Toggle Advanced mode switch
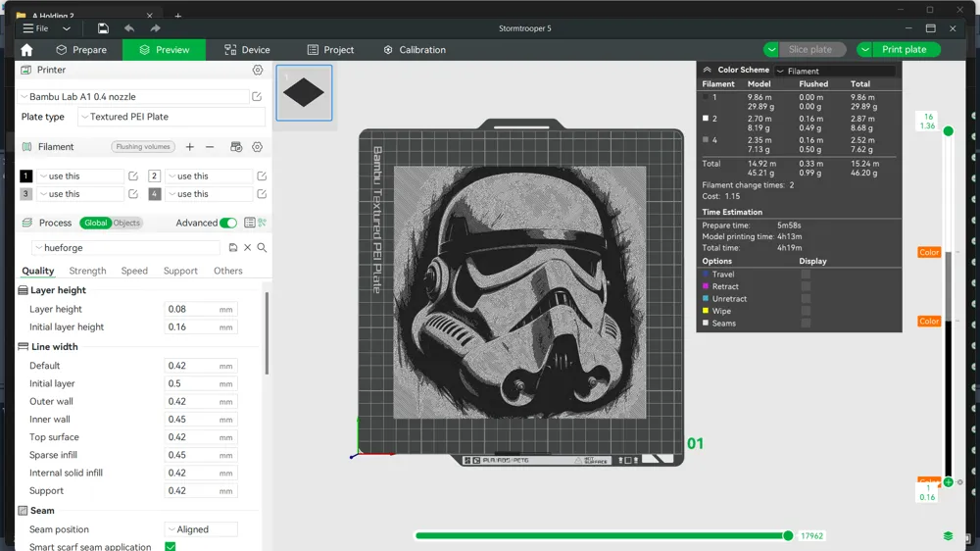 (x=228, y=223)
